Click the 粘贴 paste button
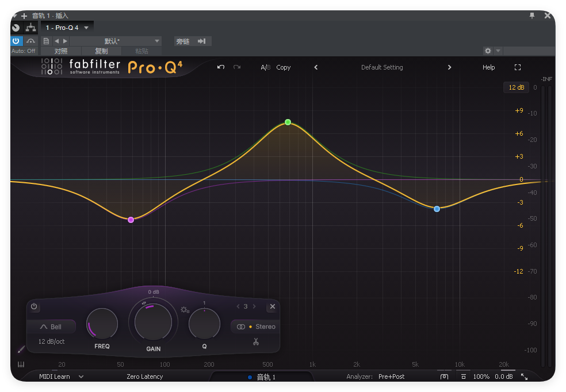This screenshot has width=566, height=392. tap(141, 51)
